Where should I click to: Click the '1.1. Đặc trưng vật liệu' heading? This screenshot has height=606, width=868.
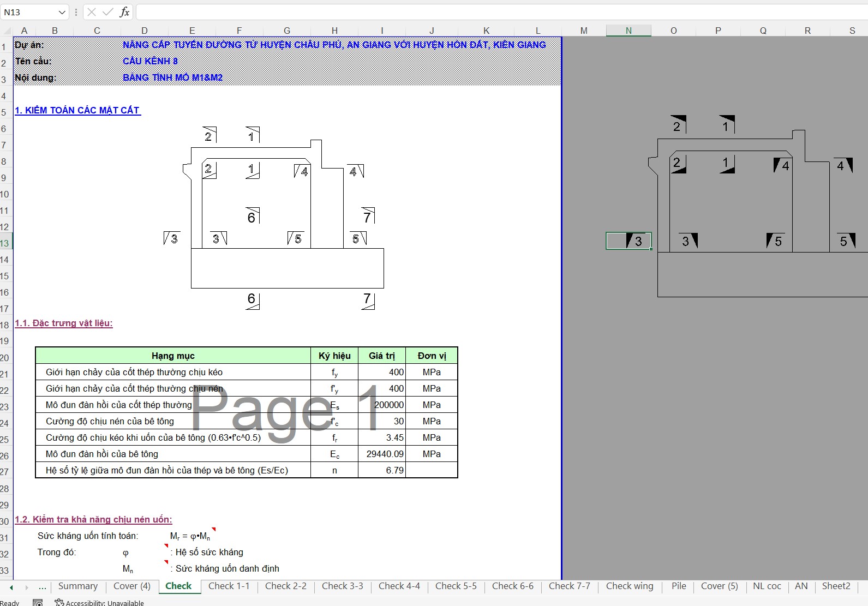[63, 323]
